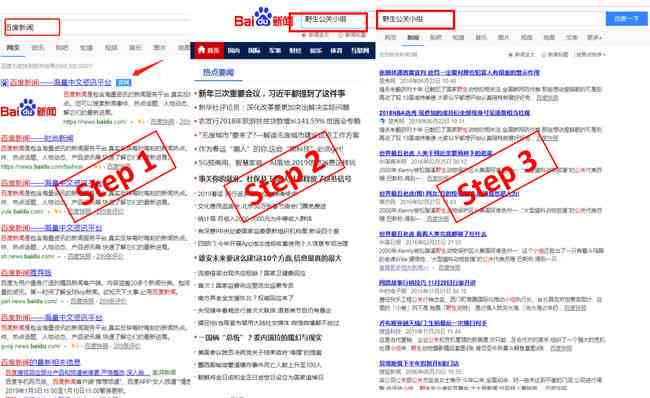Click the home icon 首页 in the navy nav bar

209,51
